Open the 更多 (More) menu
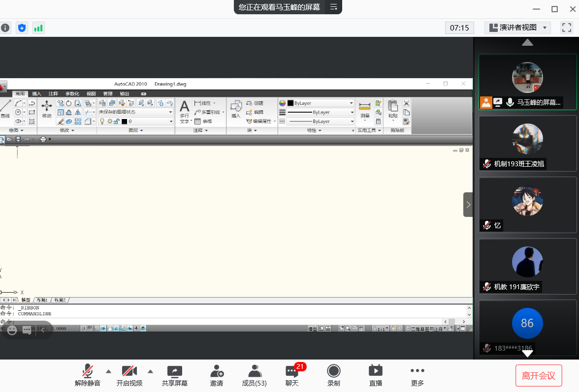The height and width of the screenshot is (392, 579). pyautogui.click(x=417, y=376)
